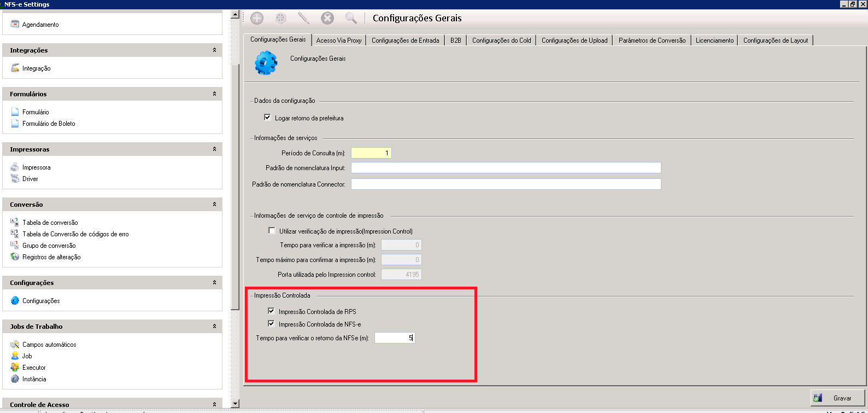Click the Campos automáticos icon
Image resolution: width=868 pixels, height=413 pixels.
pyautogui.click(x=15, y=344)
